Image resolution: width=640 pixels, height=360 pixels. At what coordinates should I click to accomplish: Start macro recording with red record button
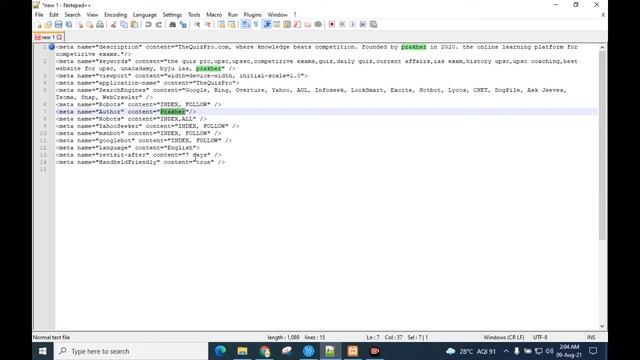pos(331,24)
